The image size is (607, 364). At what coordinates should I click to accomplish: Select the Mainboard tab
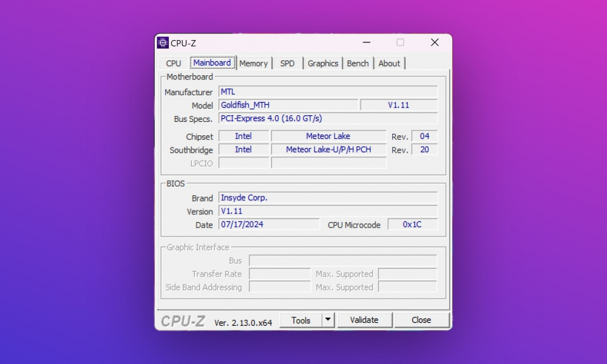[212, 63]
